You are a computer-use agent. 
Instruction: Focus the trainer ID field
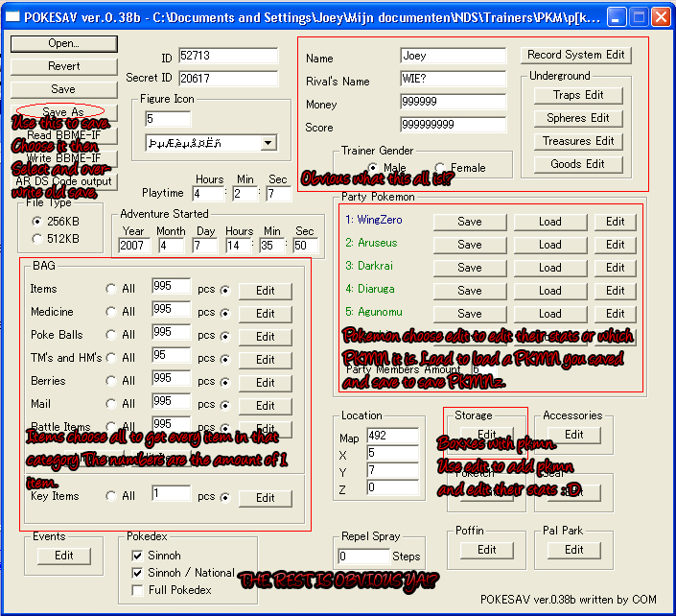pos(228,56)
